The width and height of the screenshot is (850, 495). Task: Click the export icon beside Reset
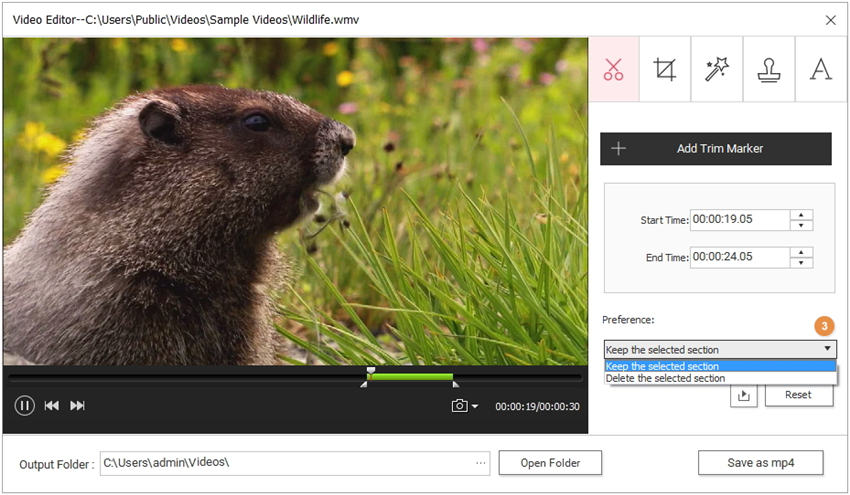pos(743,396)
